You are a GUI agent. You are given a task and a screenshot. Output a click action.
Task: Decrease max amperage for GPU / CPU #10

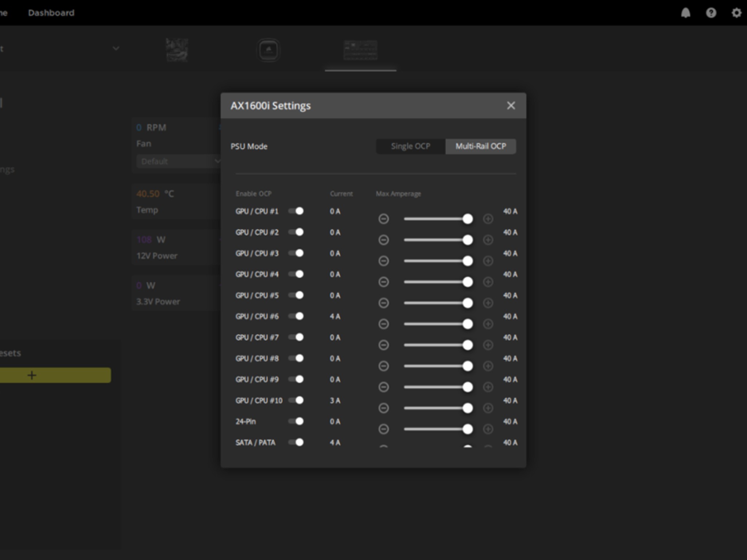[383, 408]
